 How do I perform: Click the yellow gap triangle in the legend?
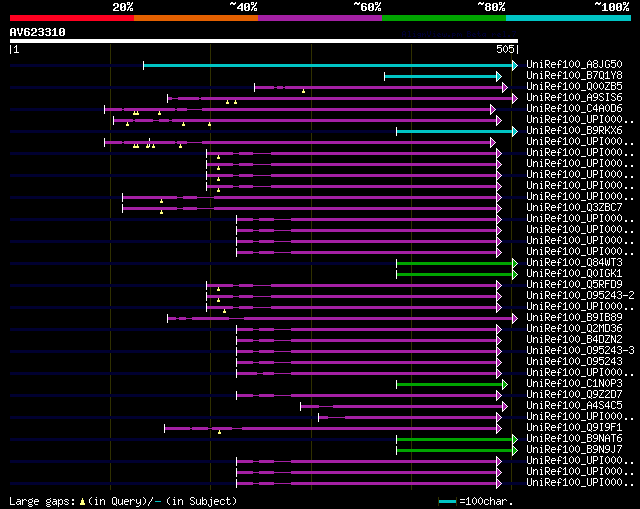coord(82,502)
